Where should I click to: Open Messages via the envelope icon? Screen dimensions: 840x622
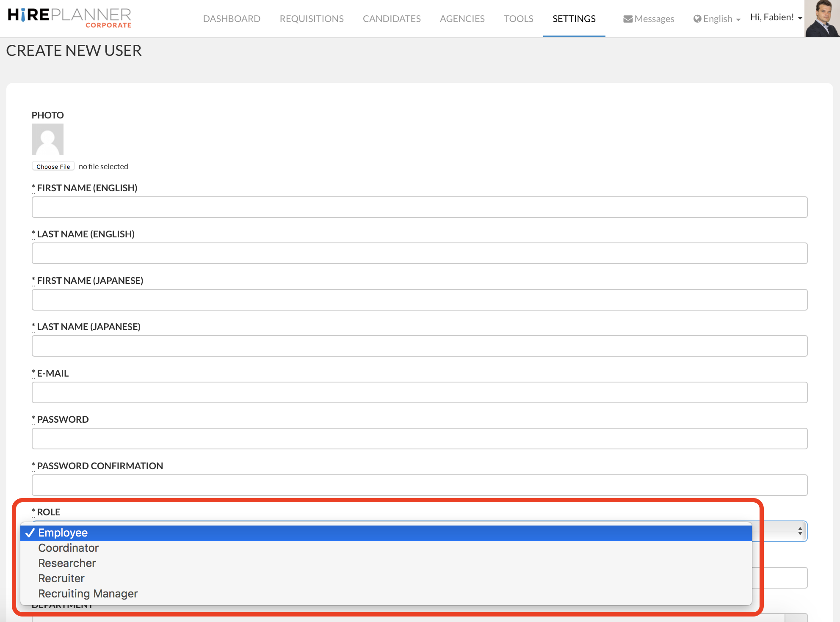627,19
